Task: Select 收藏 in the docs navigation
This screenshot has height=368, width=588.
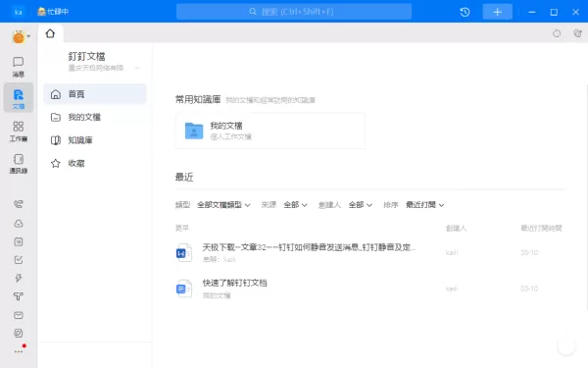Action: point(95,163)
